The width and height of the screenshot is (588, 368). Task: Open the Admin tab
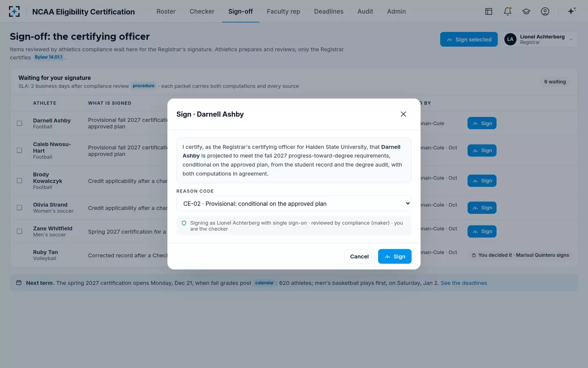coord(396,11)
